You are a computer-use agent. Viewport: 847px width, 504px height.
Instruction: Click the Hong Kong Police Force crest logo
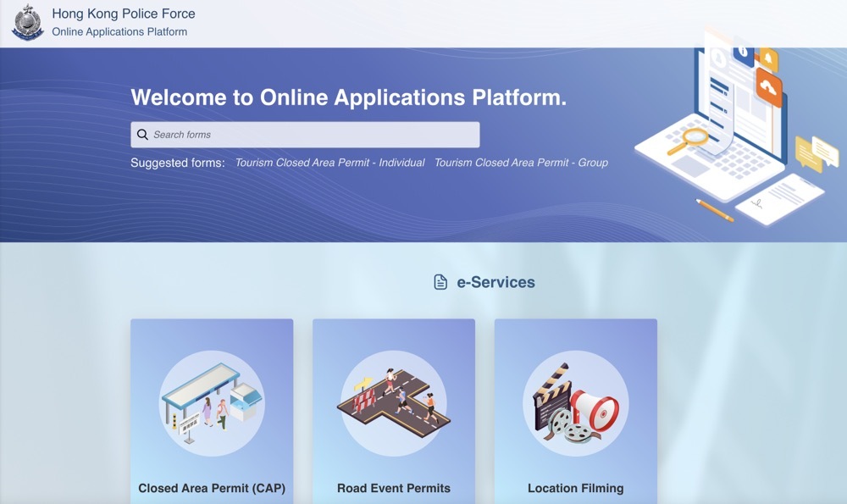(x=28, y=22)
